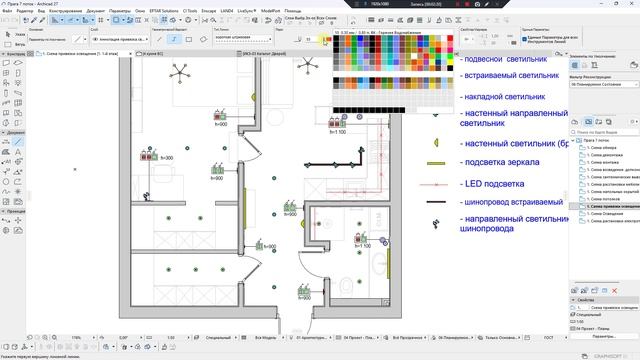Select 'Схема Освещения' in Navigator tree
The image size is (640, 360).
pos(604,213)
